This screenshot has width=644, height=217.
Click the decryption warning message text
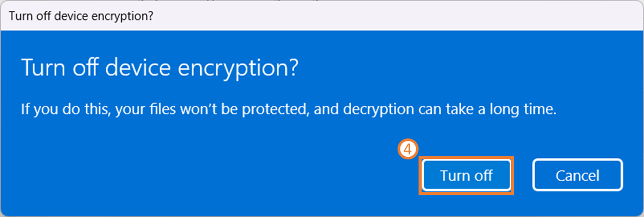288,110
